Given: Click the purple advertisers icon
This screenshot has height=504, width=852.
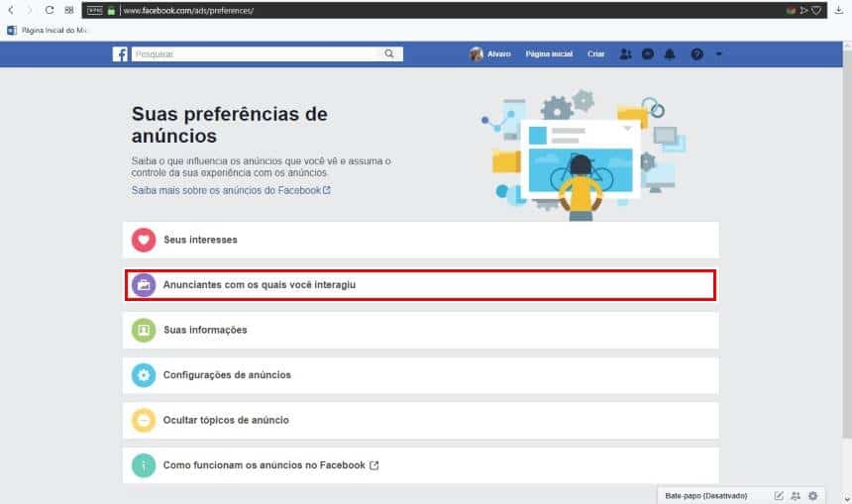Looking at the screenshot, I should click(x=144, y=284).
